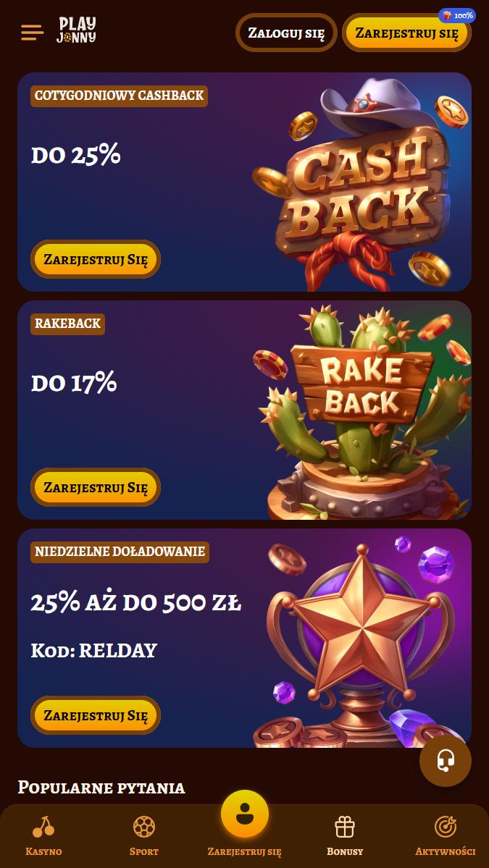Click Zaloguj się login button
Image resolution: width=489 pixels, height=868 pixels.
click(286, 33)
